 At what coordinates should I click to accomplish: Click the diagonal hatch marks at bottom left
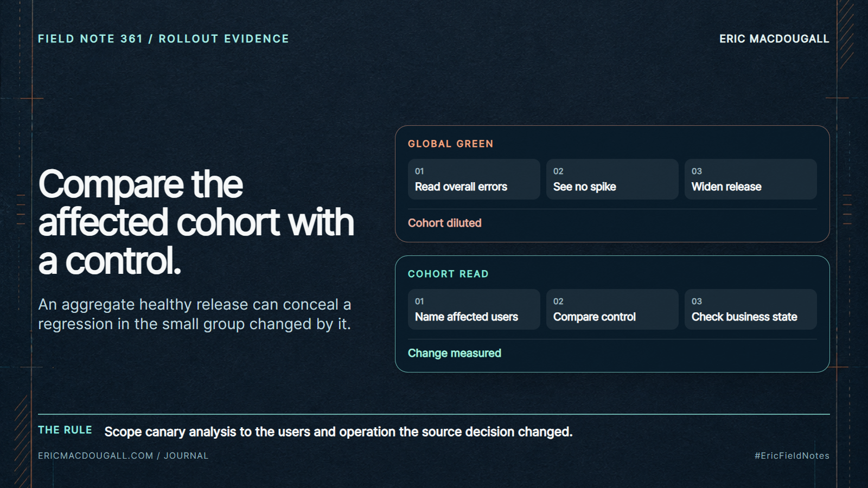pyautogui.click(x=22, y=440)
